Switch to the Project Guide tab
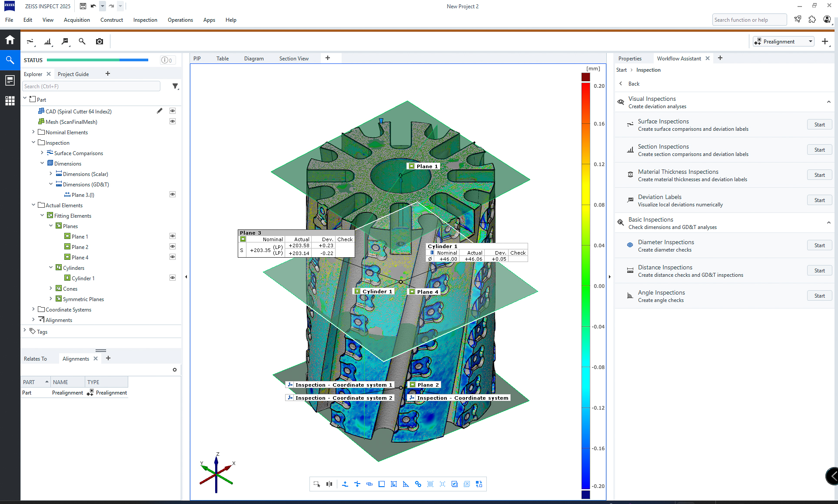Screen dimensions: 838x504 73,74
